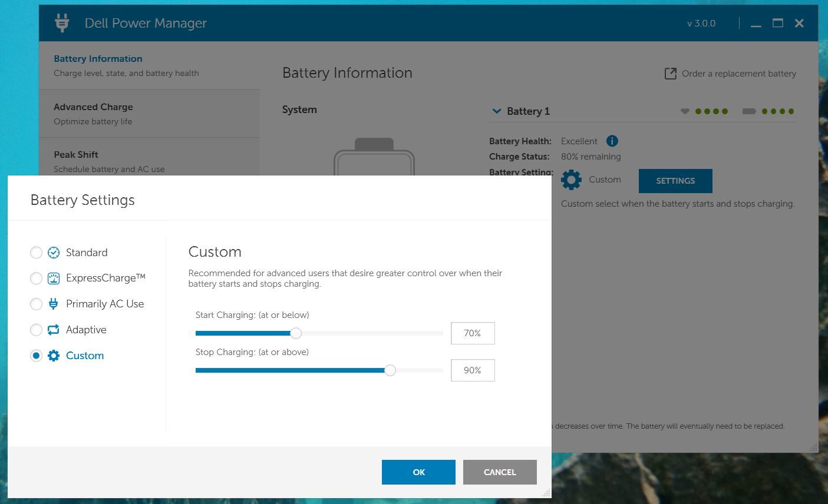Maximize the Dell Power Manager window

click(x=778, y=23)
